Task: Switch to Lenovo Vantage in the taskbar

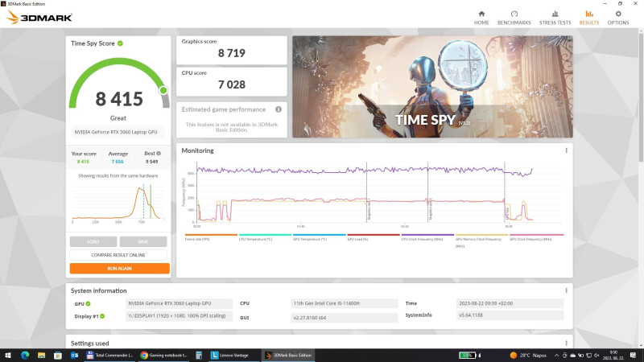Action: coord(234,356)
